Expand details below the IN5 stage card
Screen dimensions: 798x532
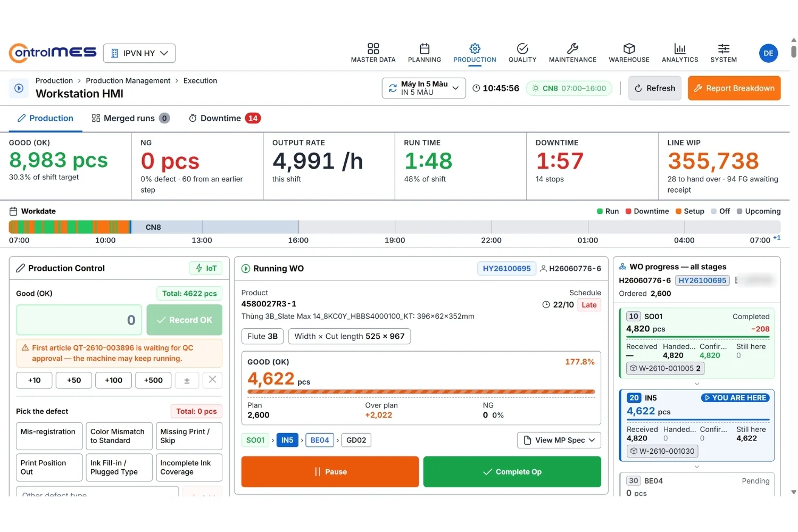697,467
